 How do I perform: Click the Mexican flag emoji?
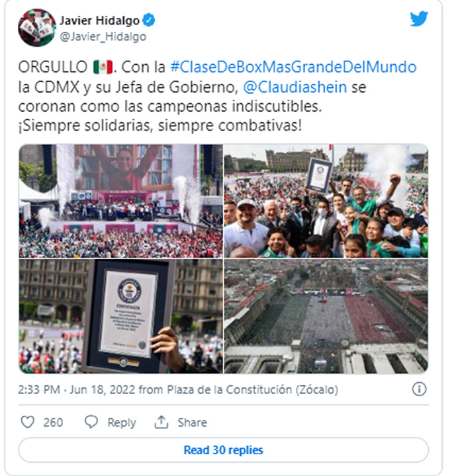click(x=103, y=67)
